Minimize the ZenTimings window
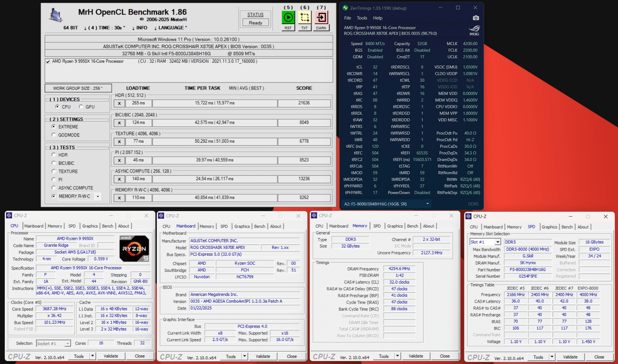This screenshot has width=618, height=364. 440,8
